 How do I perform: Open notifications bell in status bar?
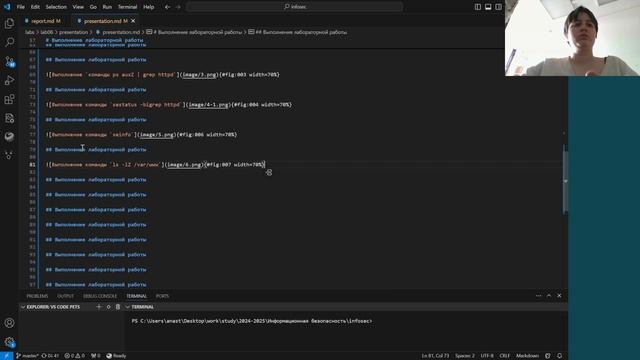point(559,356)
